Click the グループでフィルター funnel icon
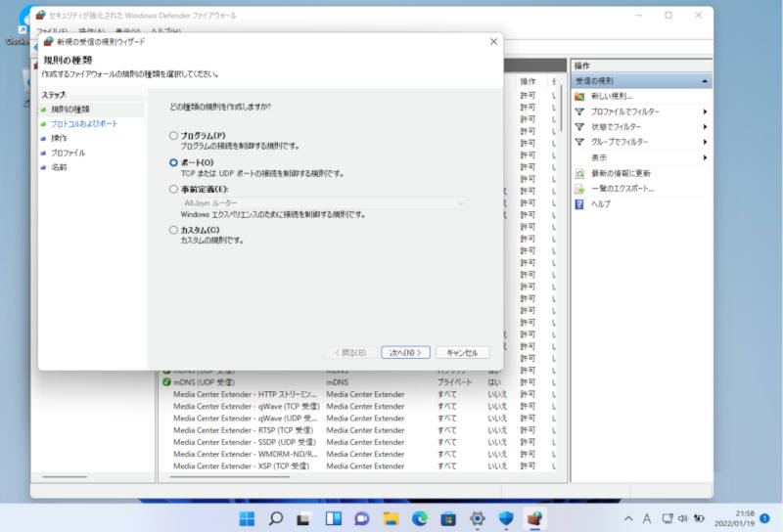 579,142
